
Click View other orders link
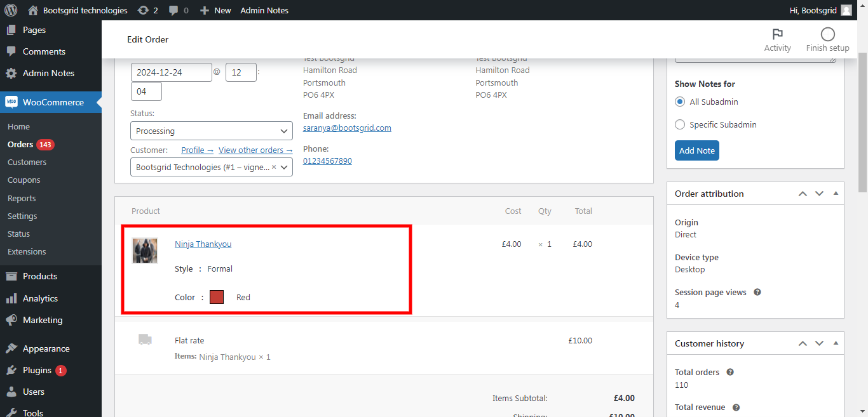tap(255, 150)
